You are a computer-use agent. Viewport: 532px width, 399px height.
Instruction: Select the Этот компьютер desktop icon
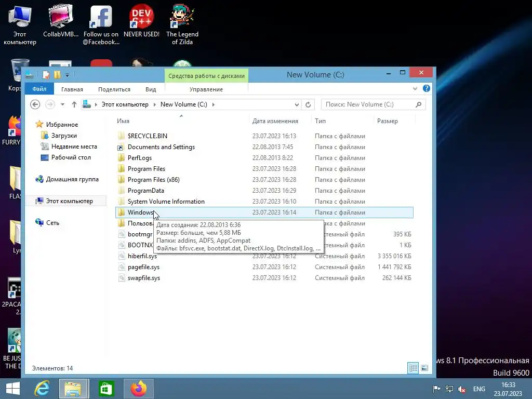(20, 25)
